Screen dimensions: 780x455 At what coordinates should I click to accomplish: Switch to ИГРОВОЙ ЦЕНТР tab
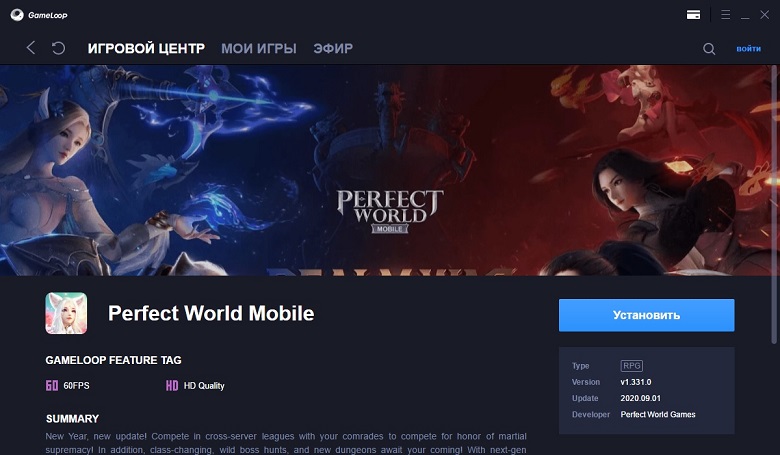click(146, 48)
